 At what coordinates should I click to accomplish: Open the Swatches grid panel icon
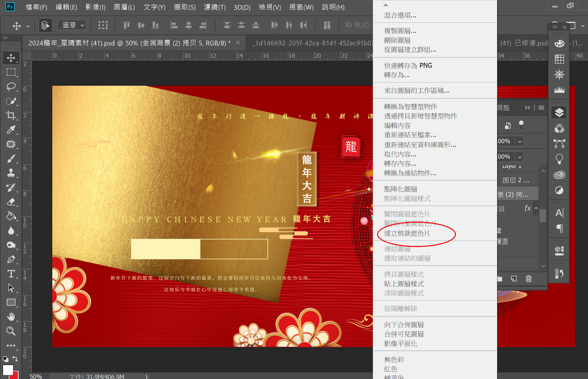pyautogui.click(x=559, y=59)
